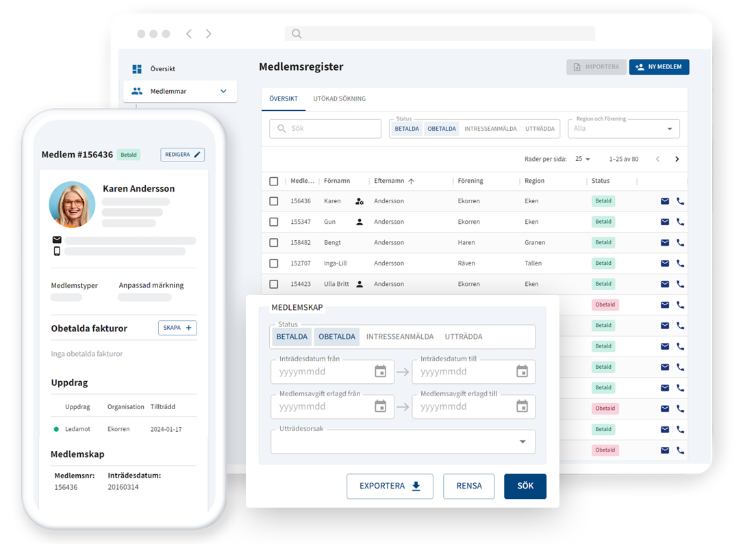This screenshot has width=756, height=544.
Task: Click the Ny medlem button
Action: tap(659, 67)
